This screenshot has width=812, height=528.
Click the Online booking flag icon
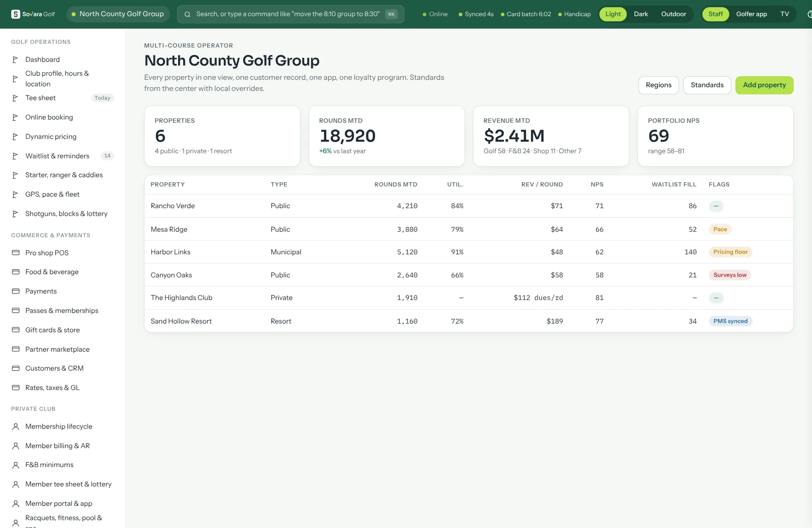pyautogui.click(x=15, y=117)
